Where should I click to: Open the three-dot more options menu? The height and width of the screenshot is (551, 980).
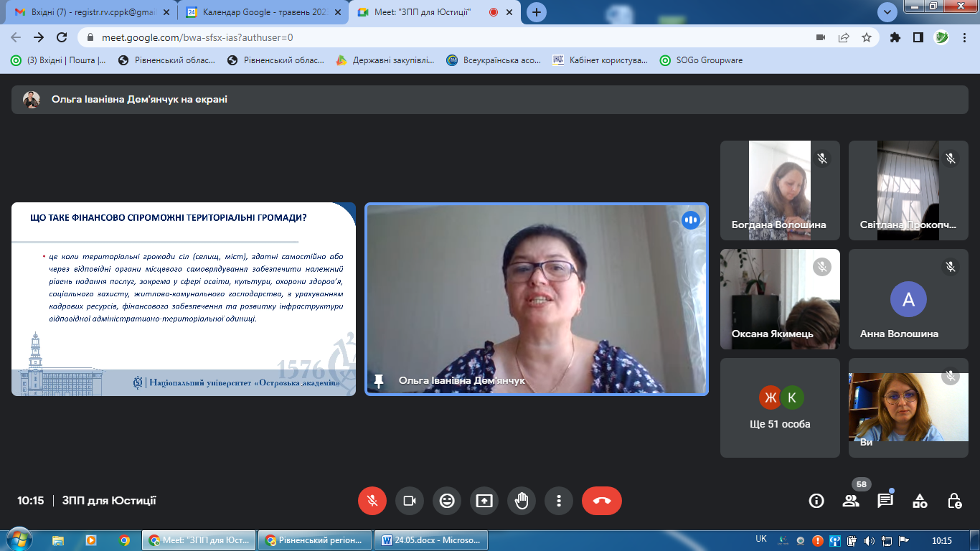pos(559,501)
